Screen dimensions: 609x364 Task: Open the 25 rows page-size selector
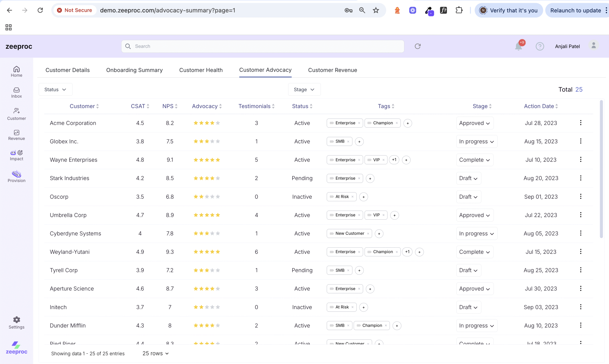point(155,353)
